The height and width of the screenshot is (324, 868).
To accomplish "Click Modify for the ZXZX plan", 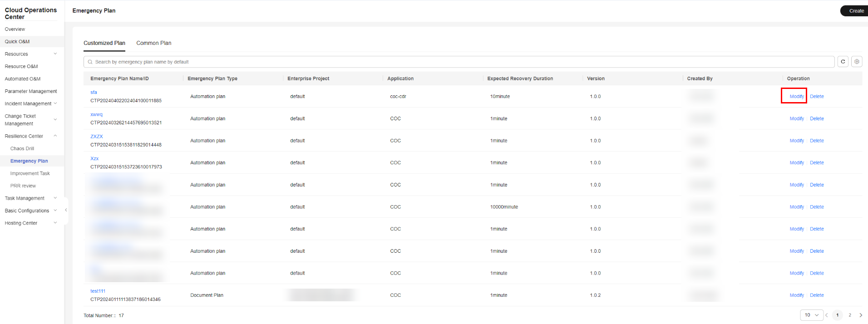I will (797, 141).
